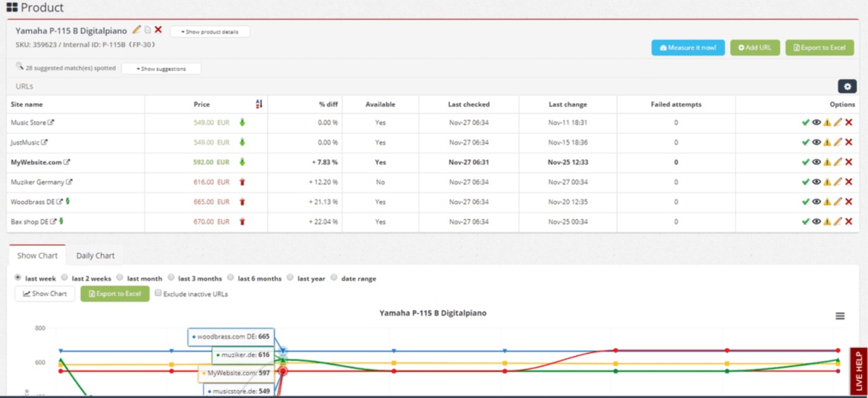Open the URLs table settings gear
The width and height of the screenshot is (868, 398).
click(847, 86)
